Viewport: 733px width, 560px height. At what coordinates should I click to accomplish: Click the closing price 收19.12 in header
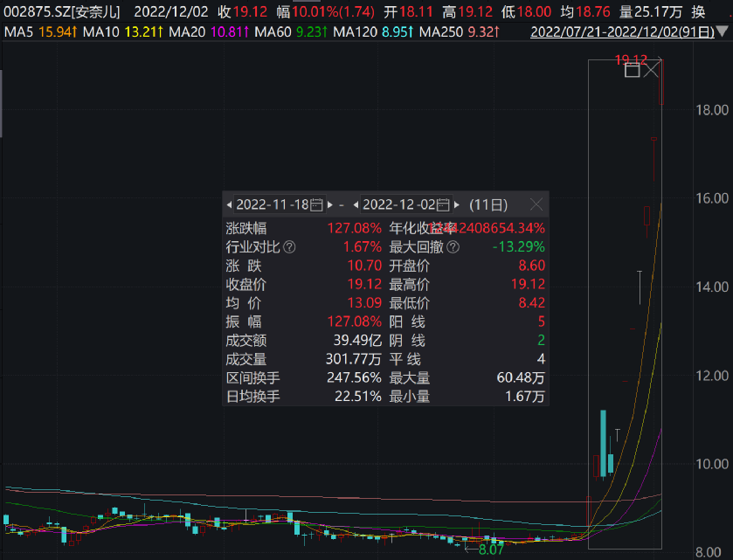pos(242,11)
